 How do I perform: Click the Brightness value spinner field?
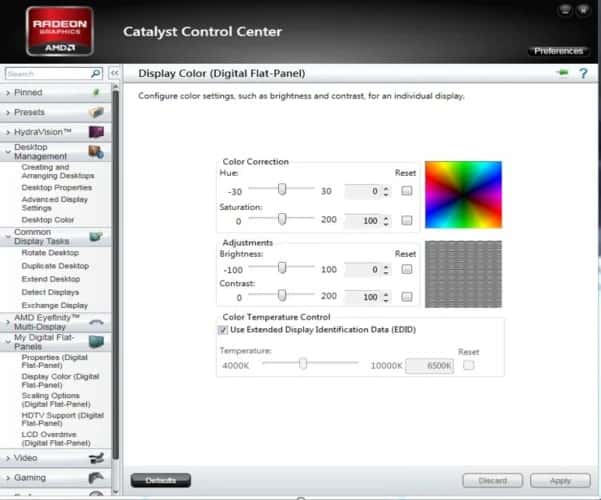click(367, 270)
